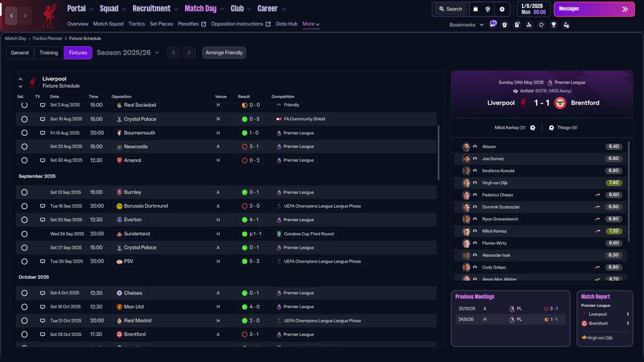
Task: Click the Real Madrid club badge
Action: (119, 321)
